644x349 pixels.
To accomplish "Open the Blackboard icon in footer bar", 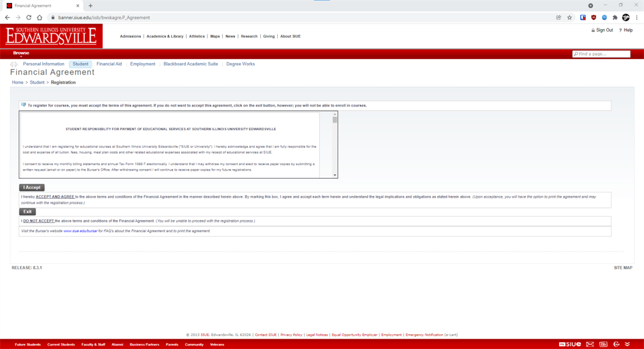I will [x=603, y=344].
